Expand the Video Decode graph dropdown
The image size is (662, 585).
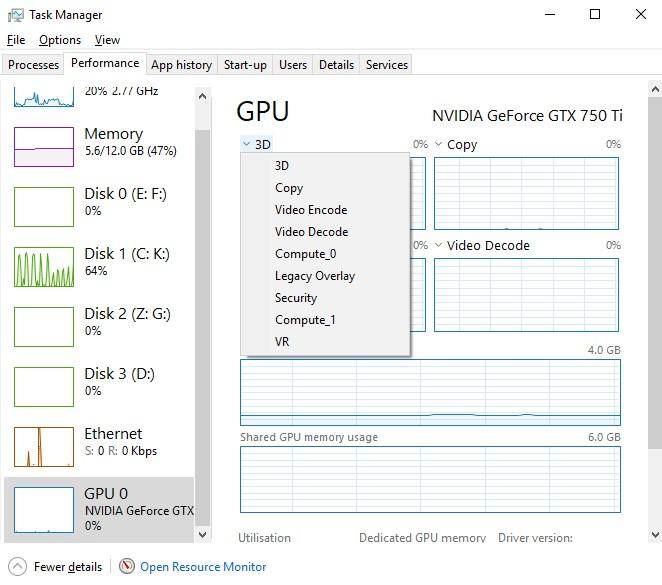[x=438, y=245]
